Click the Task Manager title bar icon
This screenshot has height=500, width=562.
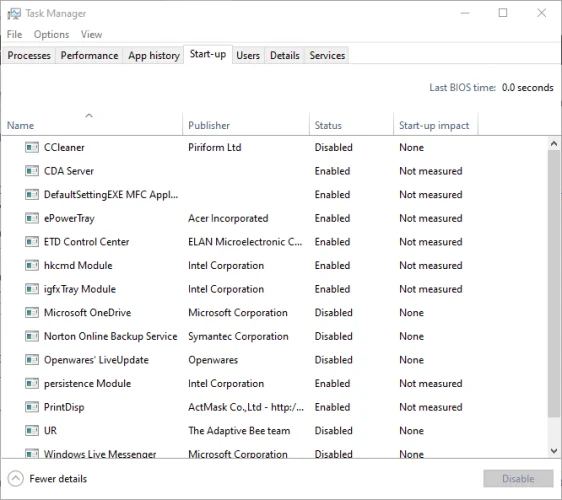point(14,14)
